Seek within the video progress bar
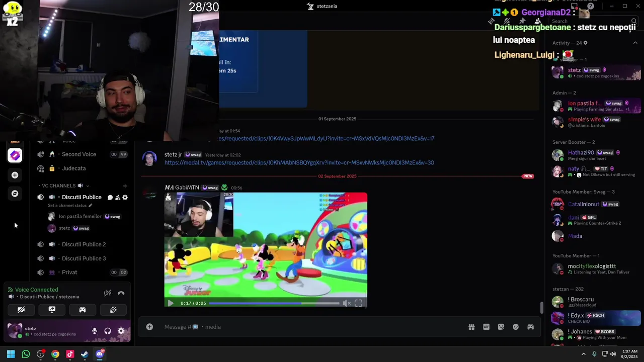The width and height of the screenshot is (644, 362). coord(274,303)
